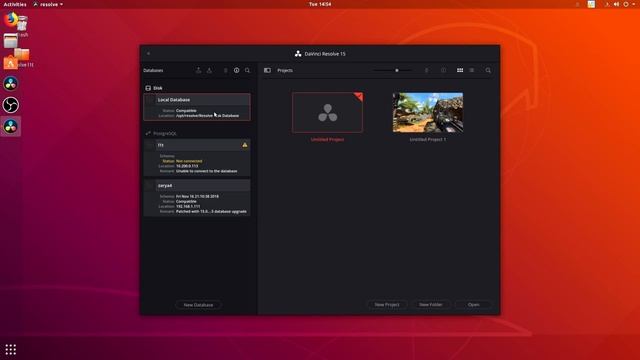Click the Projects heading label
This screenshot has height=360, width=640.
(285, 70)
